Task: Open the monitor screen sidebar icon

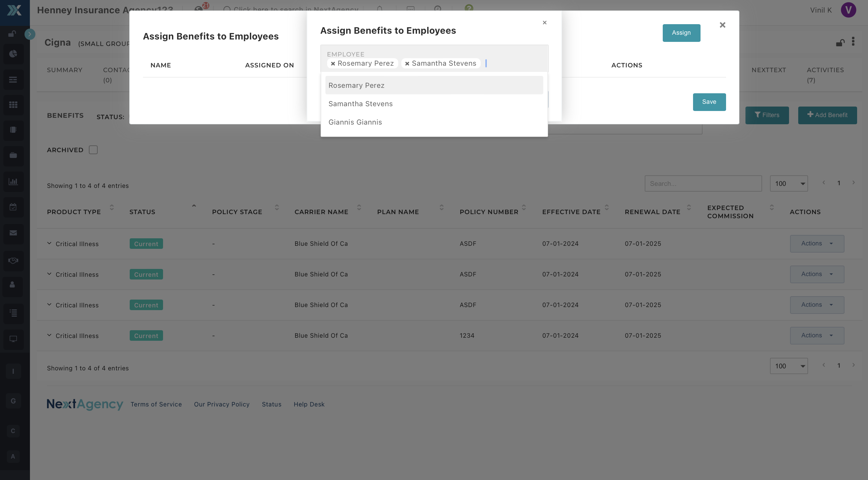Action: 13,339
